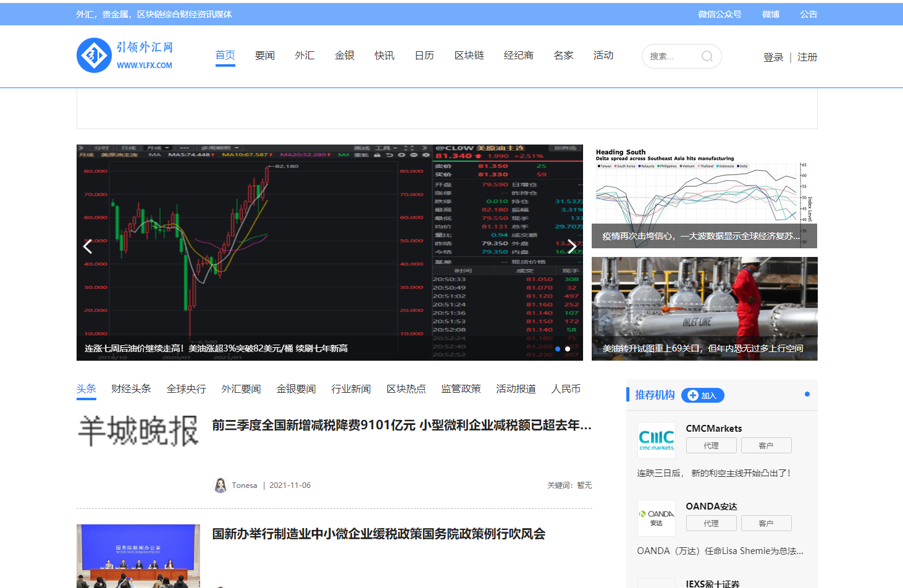This screenshot has height=588, width=903.
Task: Switch to the 外汇要闻 tab
Action: (241, 389)
